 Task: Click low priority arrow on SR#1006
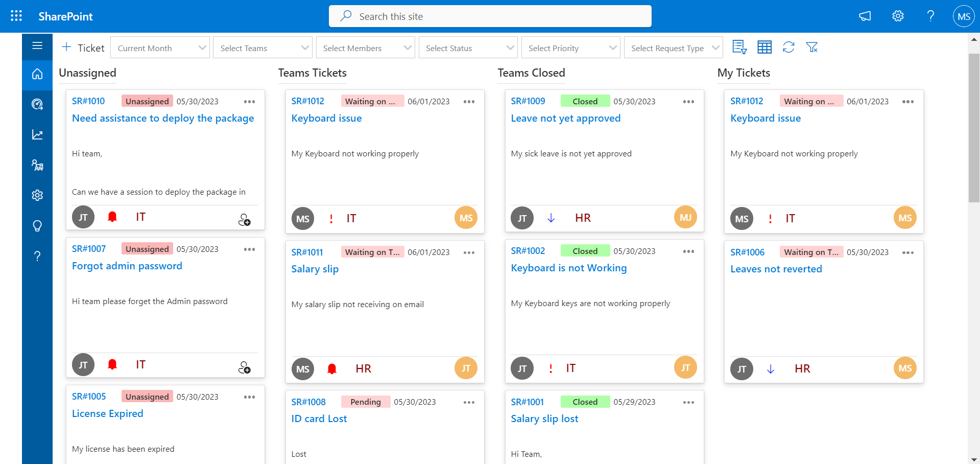point(771,369)
